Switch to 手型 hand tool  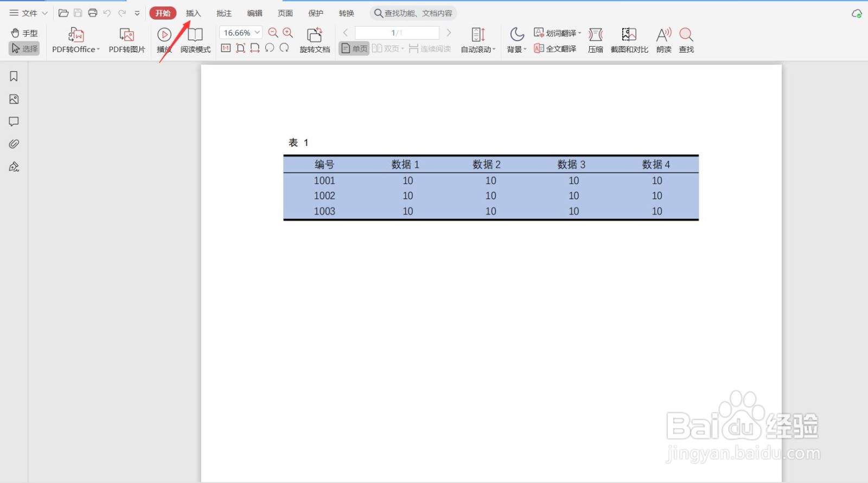24,33
